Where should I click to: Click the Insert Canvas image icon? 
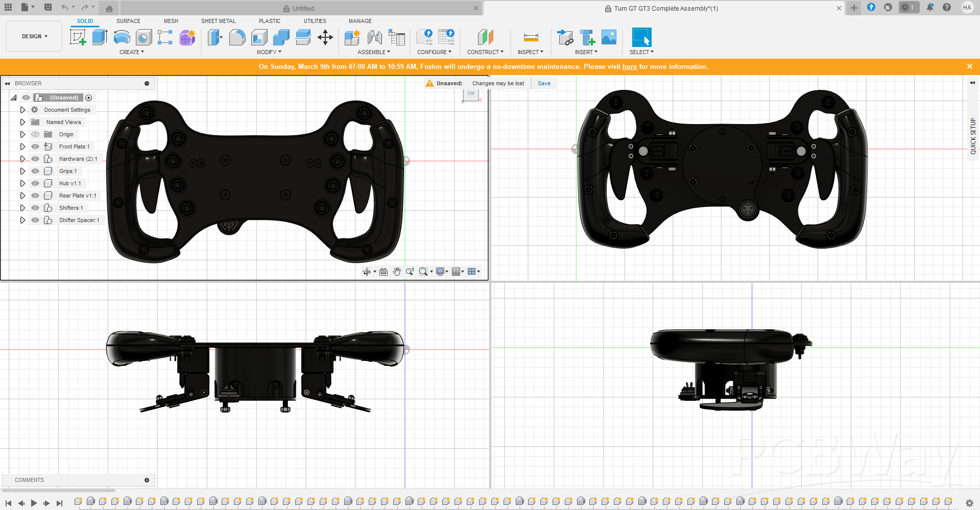609,37
